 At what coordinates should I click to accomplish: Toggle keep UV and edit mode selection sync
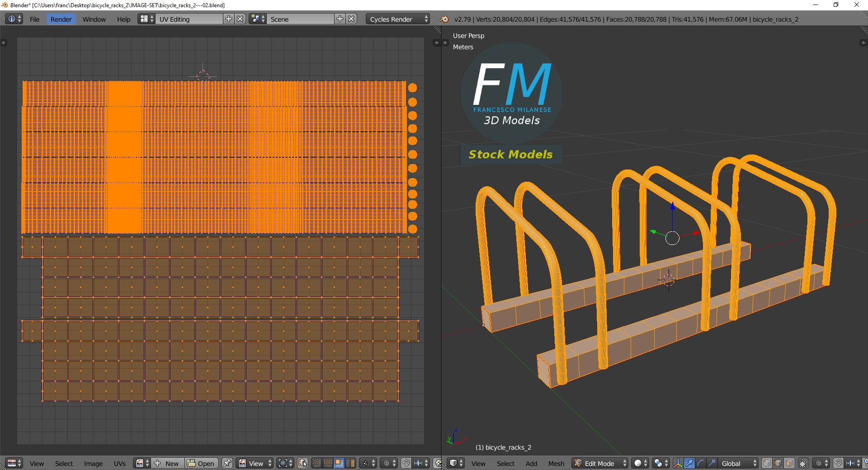[x=302, y=463]
